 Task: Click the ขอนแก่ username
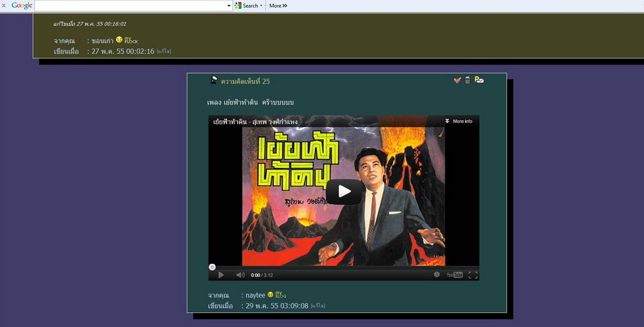[102, 41]
